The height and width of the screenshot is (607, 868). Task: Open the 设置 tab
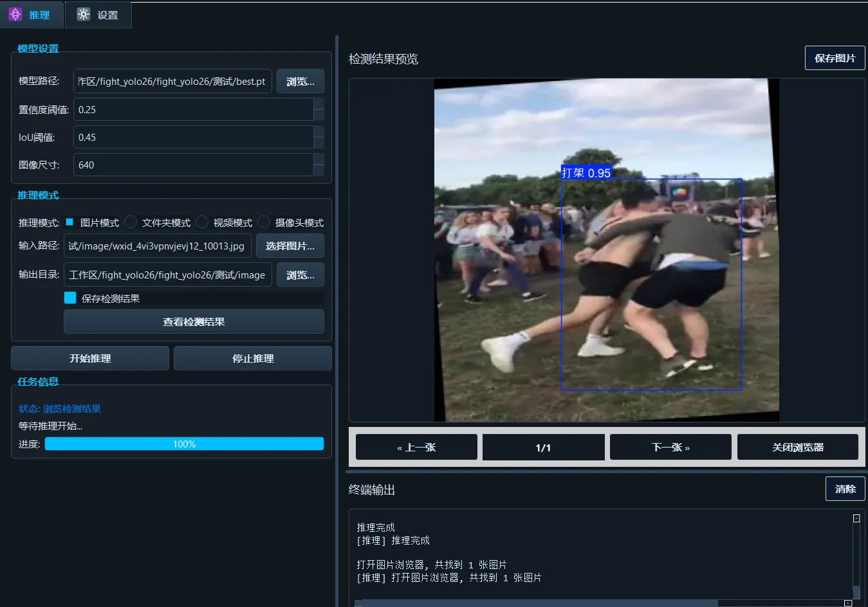[x=98, y=15]
